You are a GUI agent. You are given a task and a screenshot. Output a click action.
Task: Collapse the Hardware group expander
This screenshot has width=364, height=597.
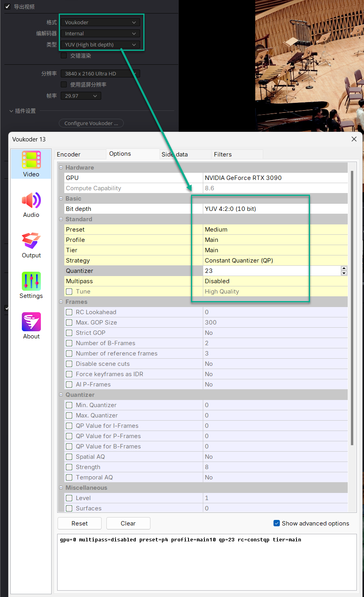click(x=61, y=168)
